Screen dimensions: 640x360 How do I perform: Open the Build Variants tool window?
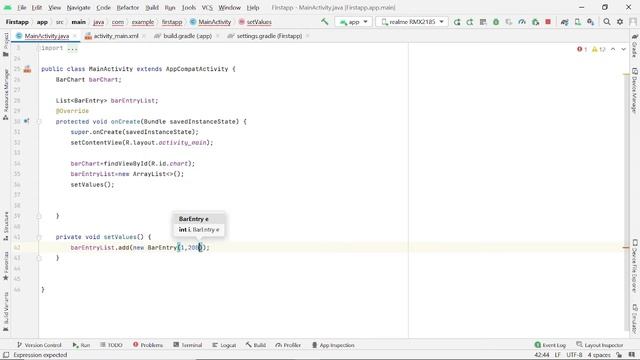(6, 311)
